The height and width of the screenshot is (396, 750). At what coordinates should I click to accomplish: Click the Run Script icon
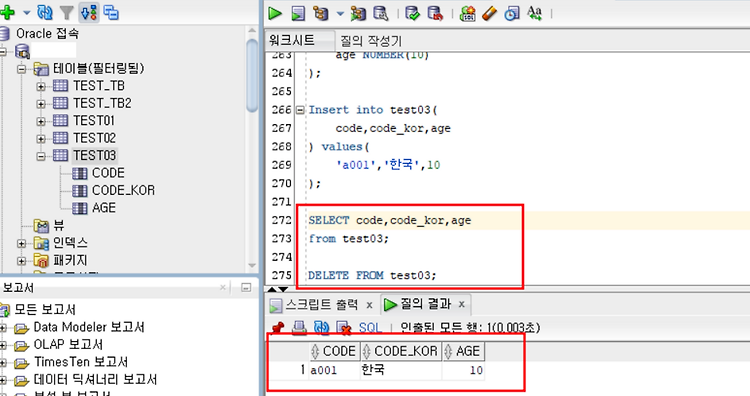[298, 13]
